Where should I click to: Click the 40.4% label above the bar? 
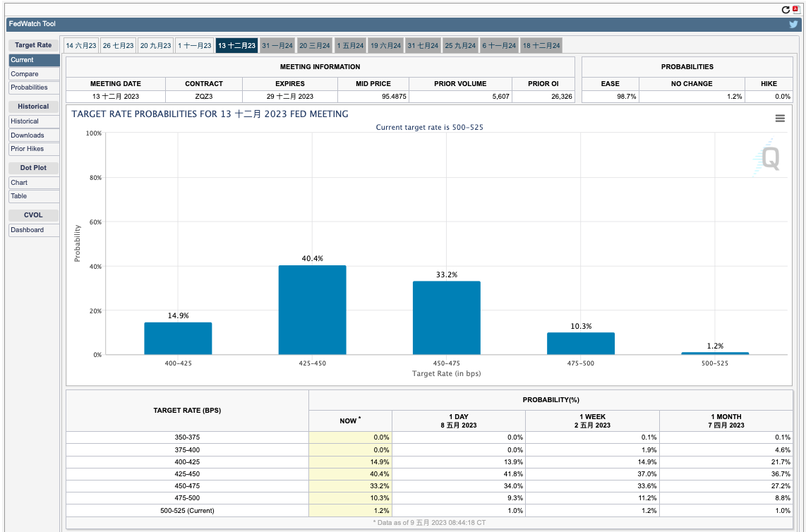pos(312,258)
